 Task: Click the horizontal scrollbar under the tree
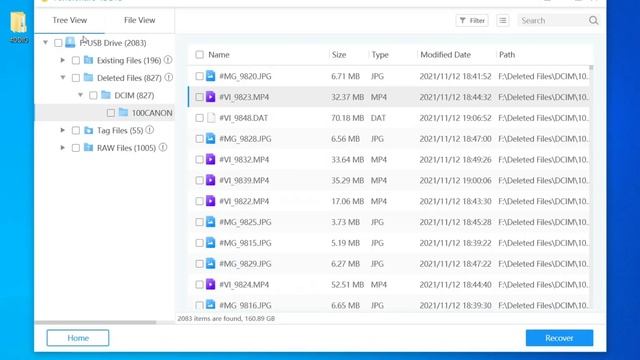[x=96, y=322]
